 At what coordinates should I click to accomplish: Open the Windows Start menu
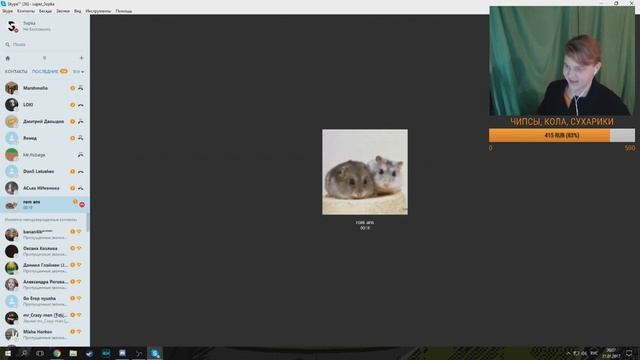(8, 353)
